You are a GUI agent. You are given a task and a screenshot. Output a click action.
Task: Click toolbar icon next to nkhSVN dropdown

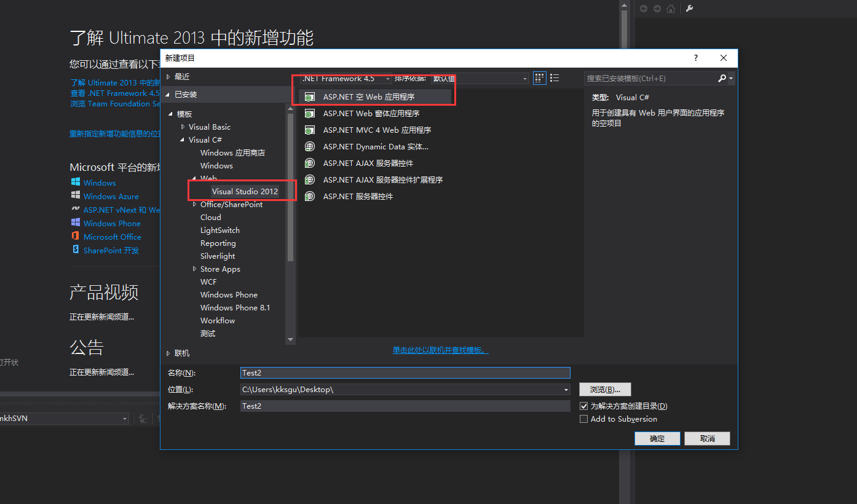(143, 419)
